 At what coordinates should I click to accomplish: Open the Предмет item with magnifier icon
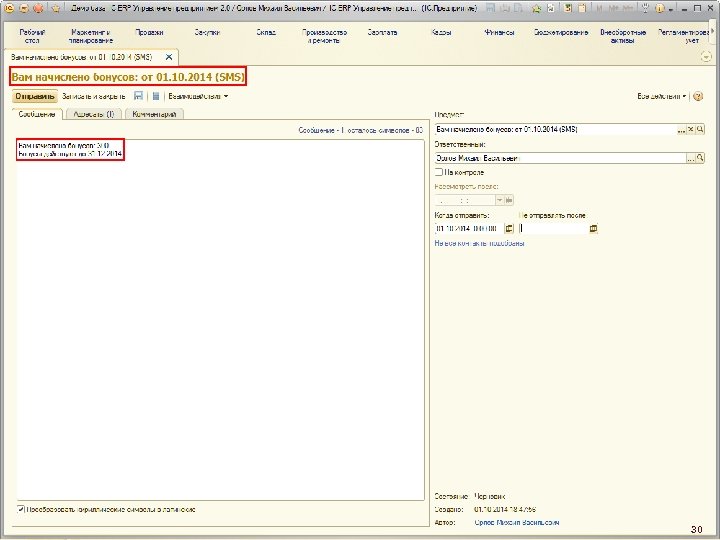click(700, 130)
